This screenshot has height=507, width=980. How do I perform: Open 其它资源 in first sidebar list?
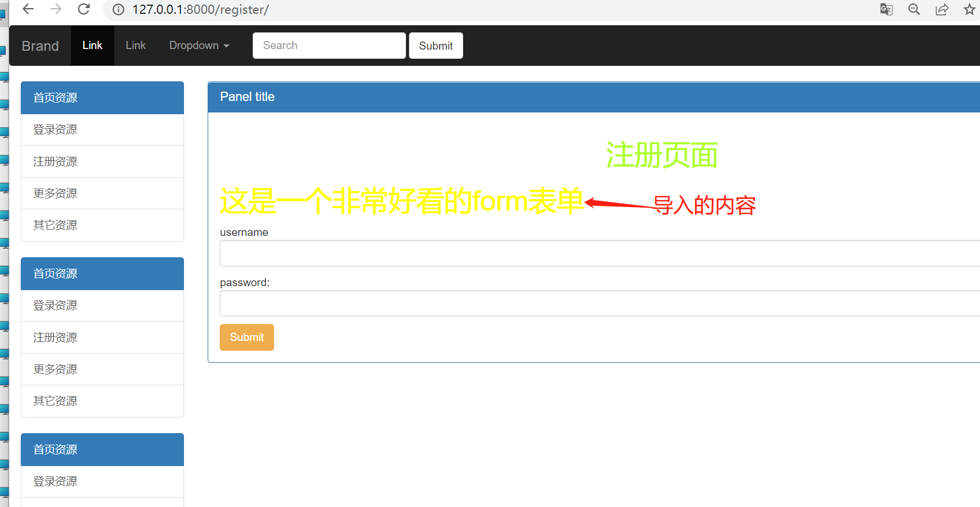click(102, 225)
